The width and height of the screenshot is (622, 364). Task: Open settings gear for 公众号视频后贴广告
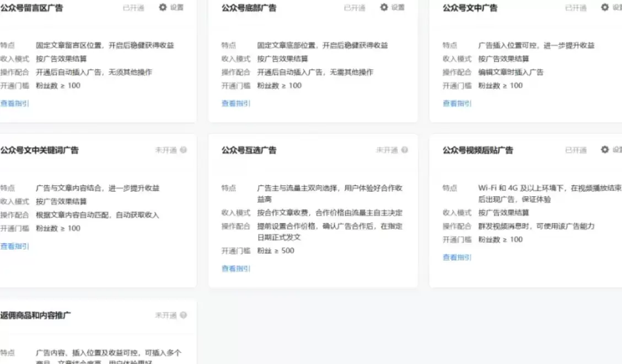(x=604, y=149)
